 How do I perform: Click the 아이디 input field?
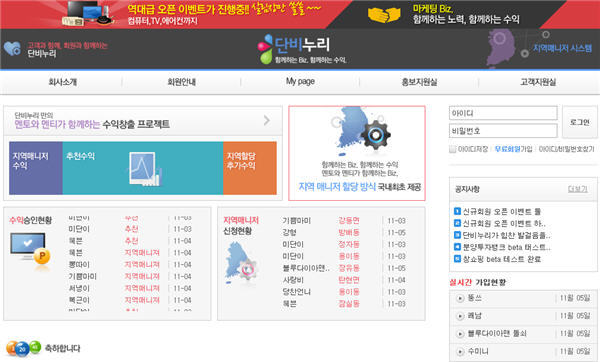coord(503,113)
